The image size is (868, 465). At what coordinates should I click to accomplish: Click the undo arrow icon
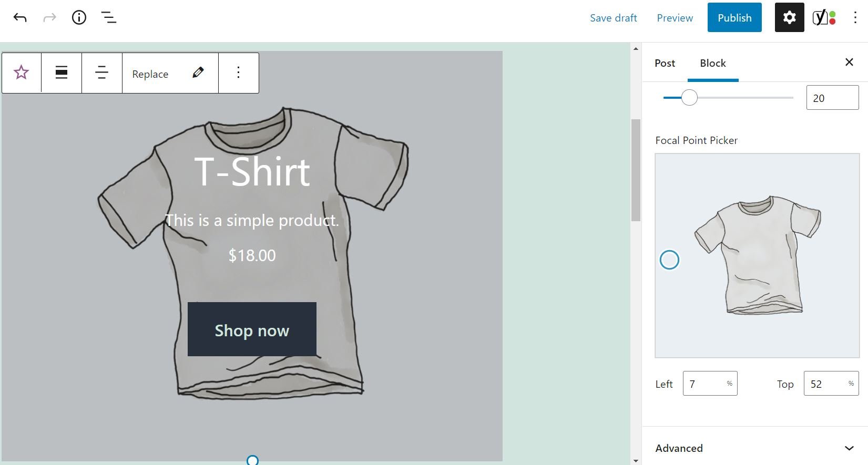tap(20, 18)
